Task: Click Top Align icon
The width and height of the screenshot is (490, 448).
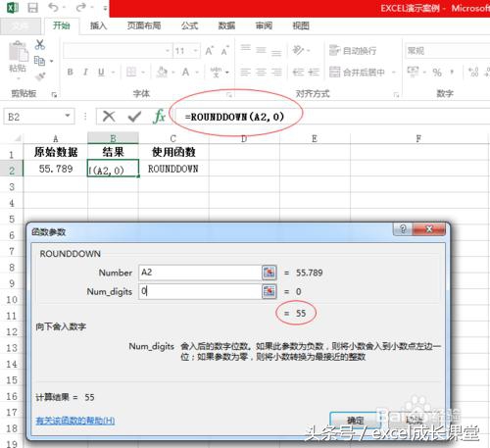Action: pos(246,48)
